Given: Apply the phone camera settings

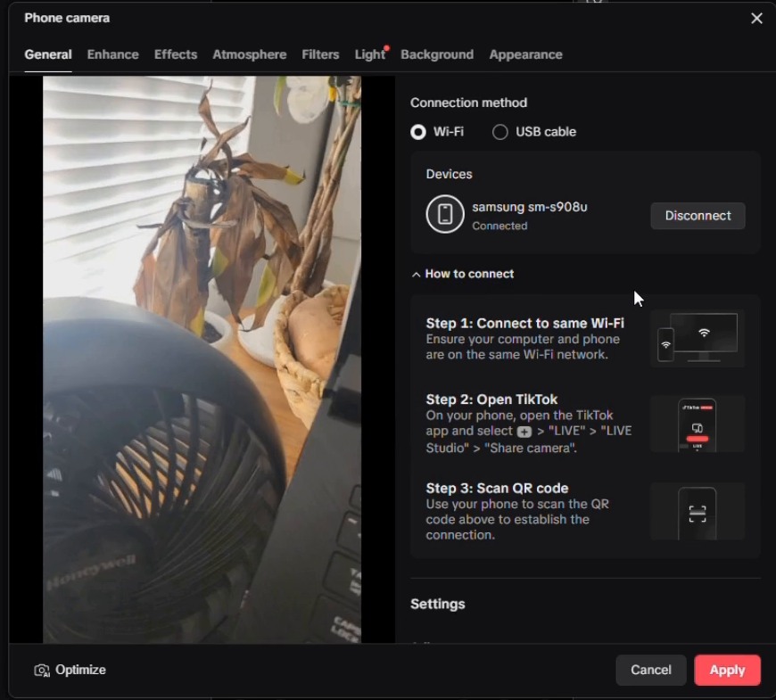Looking at the screenshot, I should point(727,670).
